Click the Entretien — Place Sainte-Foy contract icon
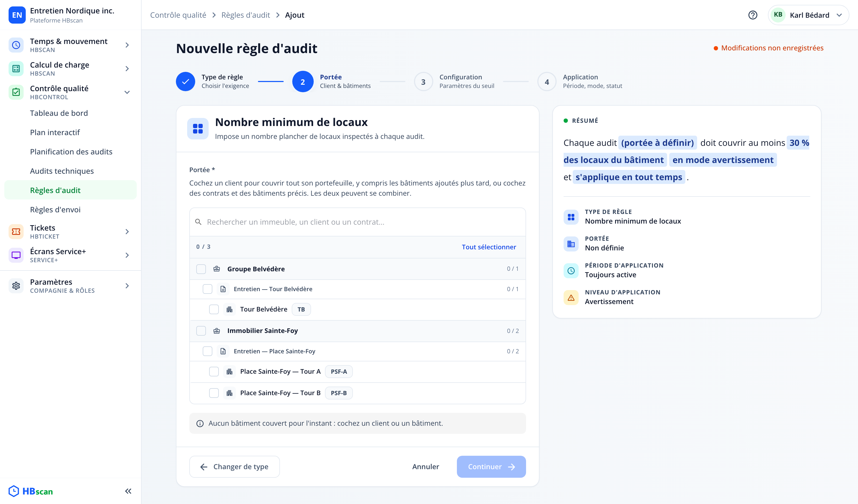Screen dimensions: 858x504 pos(223,351)
